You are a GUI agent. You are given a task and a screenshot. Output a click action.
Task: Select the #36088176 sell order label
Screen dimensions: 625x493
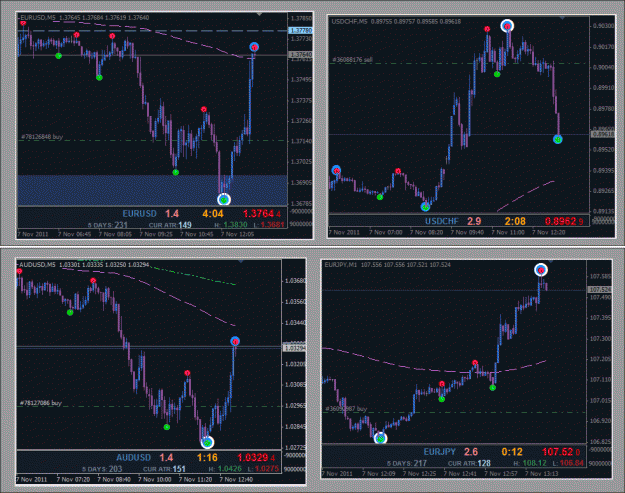[x=352, y=60]
